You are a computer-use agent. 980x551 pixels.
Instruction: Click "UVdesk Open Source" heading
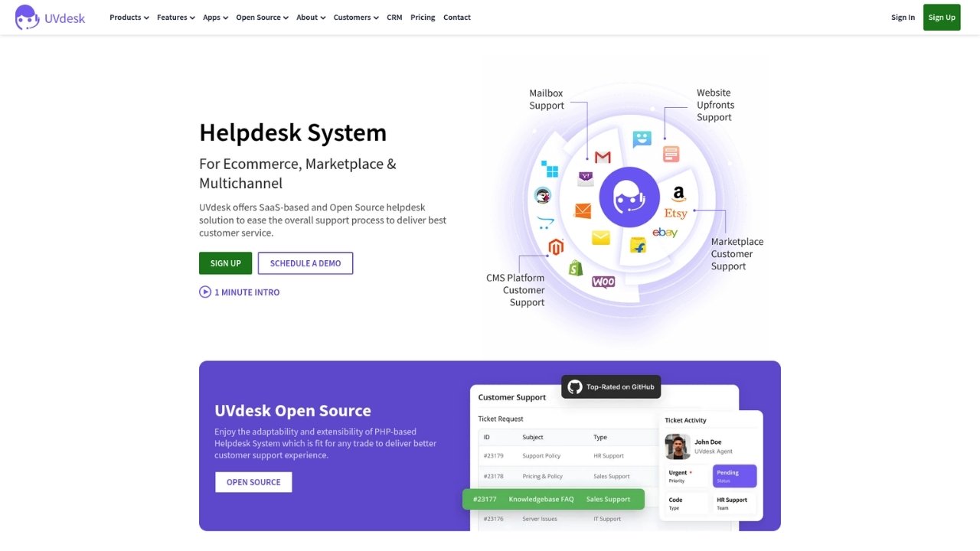point(292,410)
